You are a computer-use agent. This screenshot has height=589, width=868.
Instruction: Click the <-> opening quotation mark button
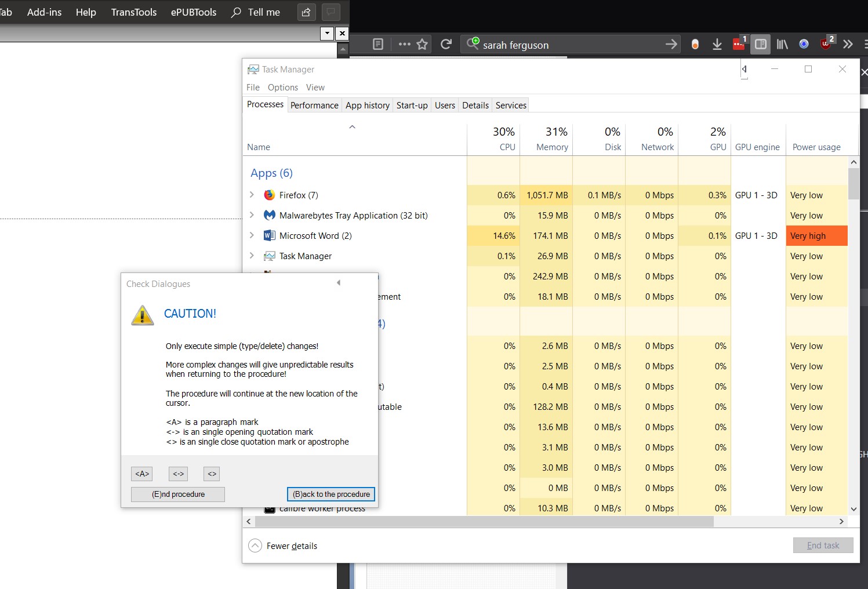pos(178,474)
